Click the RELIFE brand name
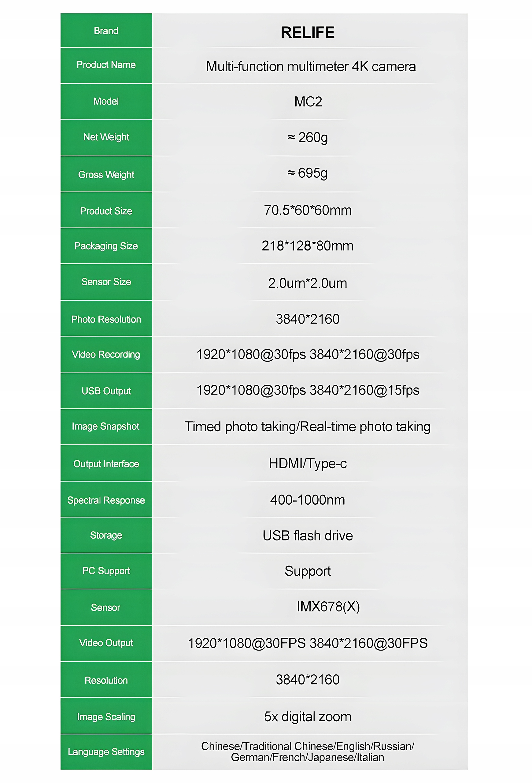 [x=307, y=32]
